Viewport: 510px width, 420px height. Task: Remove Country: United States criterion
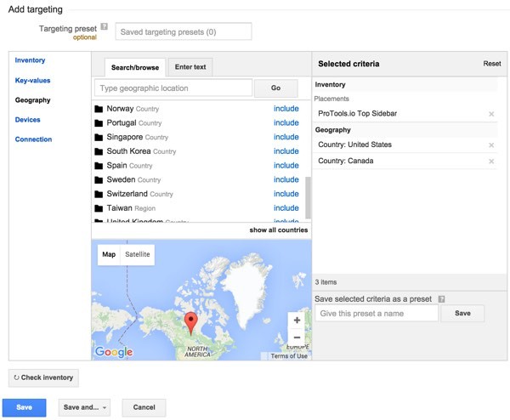[490, 145]
